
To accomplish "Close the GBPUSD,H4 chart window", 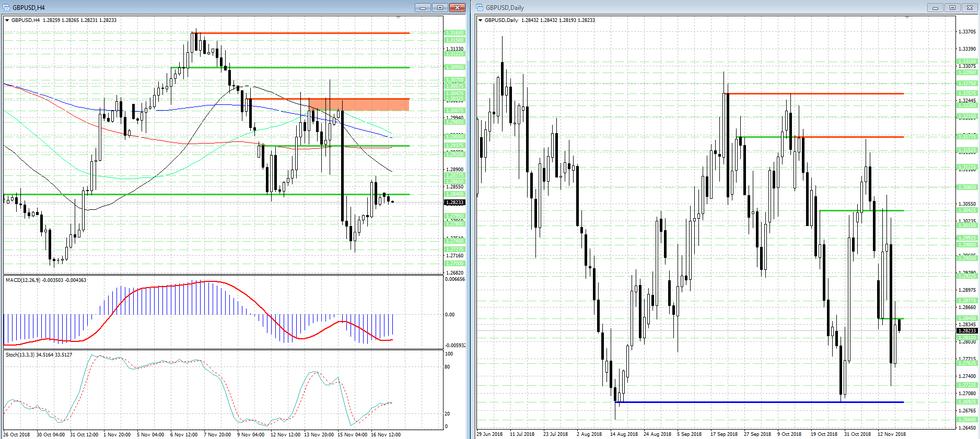I will pyautogui.click(x=458, y=7).
